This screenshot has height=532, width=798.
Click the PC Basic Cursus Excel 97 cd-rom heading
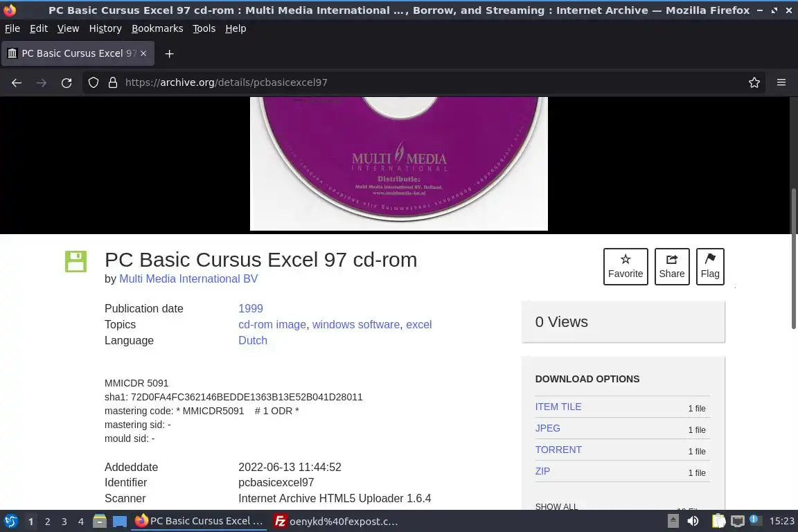(x=260, y=260)
